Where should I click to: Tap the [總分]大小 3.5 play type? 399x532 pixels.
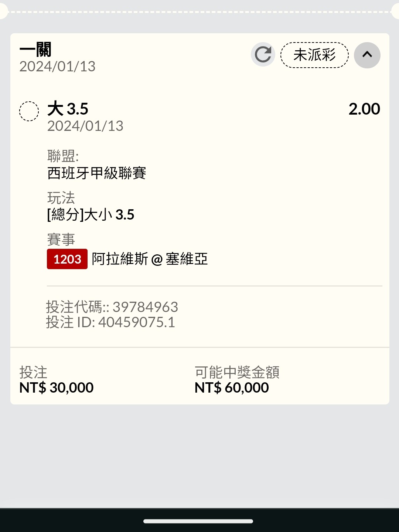[x=91, y=215]
